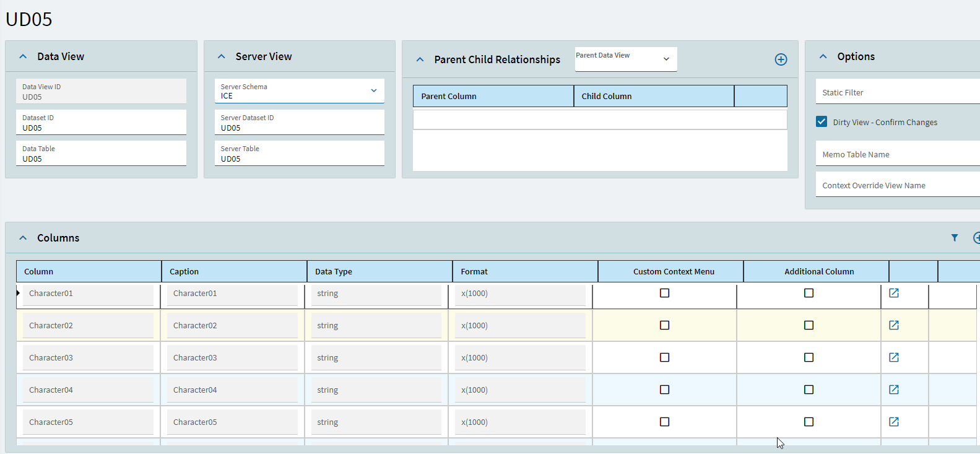980x454 pixels.
Task: Collapse the Data View panel
Action: pyautogui.click(x=23, y=56)
